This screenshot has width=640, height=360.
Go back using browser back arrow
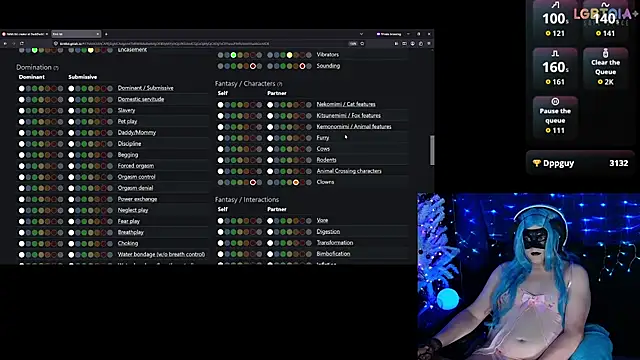pyautogui.click(x=5, y=44)
